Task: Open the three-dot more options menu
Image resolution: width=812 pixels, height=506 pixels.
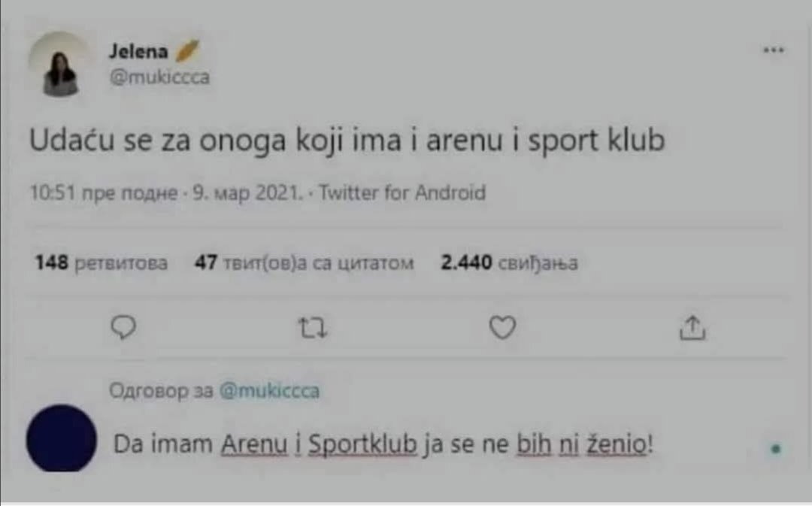Action: (773, 50)
